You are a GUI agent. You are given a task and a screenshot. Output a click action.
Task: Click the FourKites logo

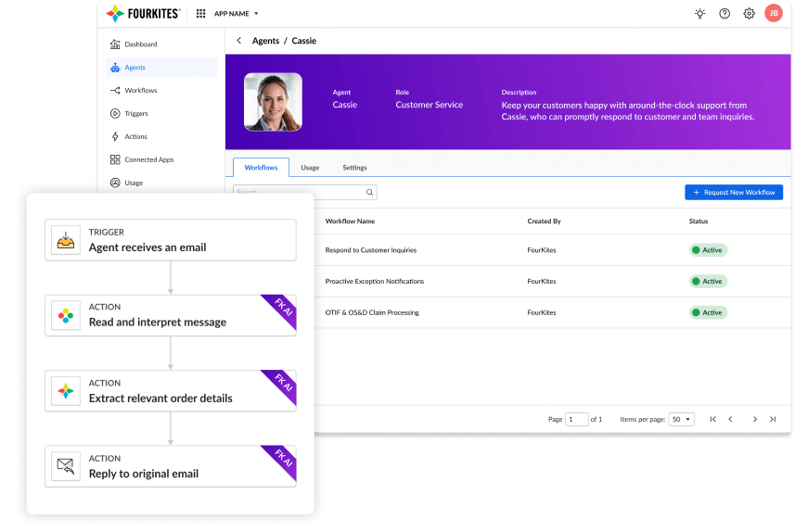143,13
